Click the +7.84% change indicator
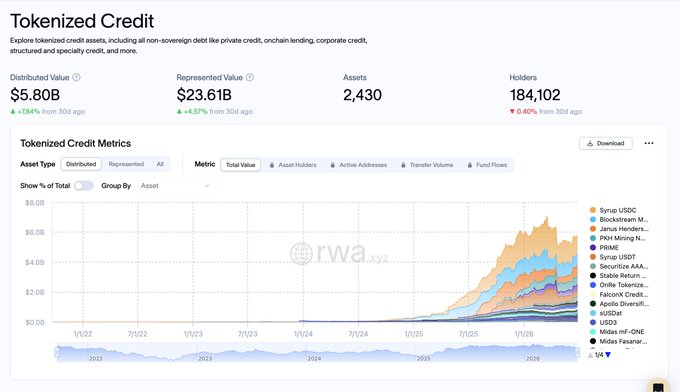 tap(25, 111)
